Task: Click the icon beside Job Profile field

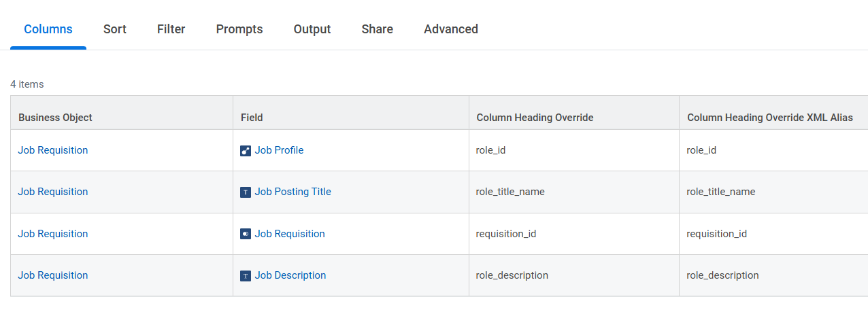Action: 246,151
